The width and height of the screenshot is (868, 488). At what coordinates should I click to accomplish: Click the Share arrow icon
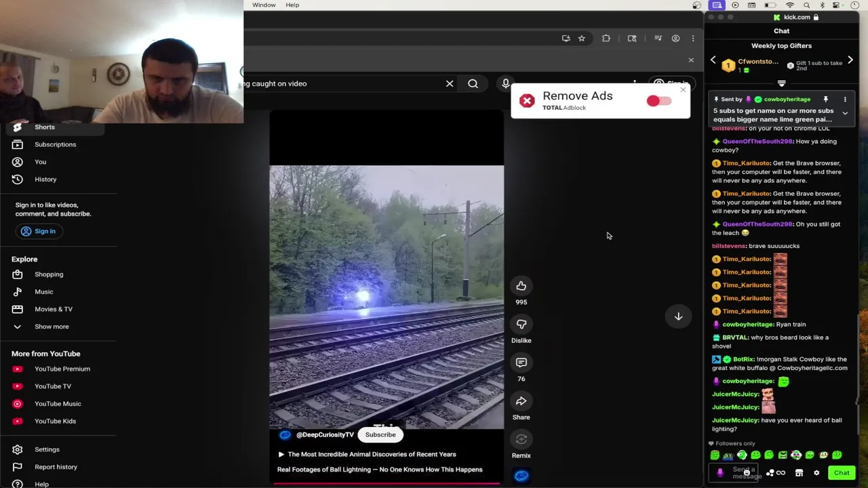tap(521, 401)
